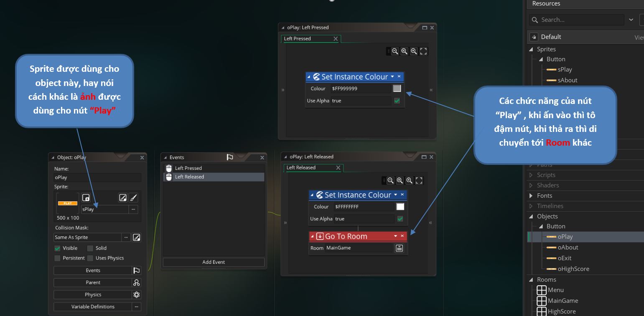Click fullscreen fit icon in Left Released window
The width and height of the screenshot is (644, 316).
click(419, 181)
